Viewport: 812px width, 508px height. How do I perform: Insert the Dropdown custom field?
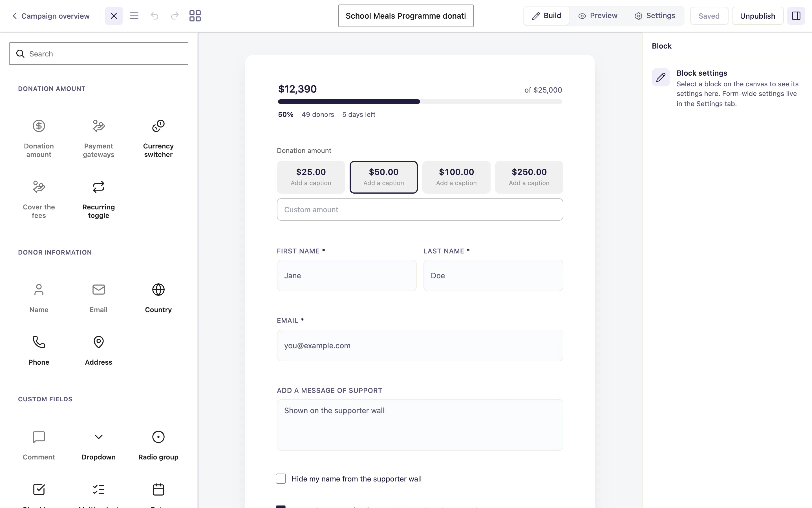[x=99, y=446]
